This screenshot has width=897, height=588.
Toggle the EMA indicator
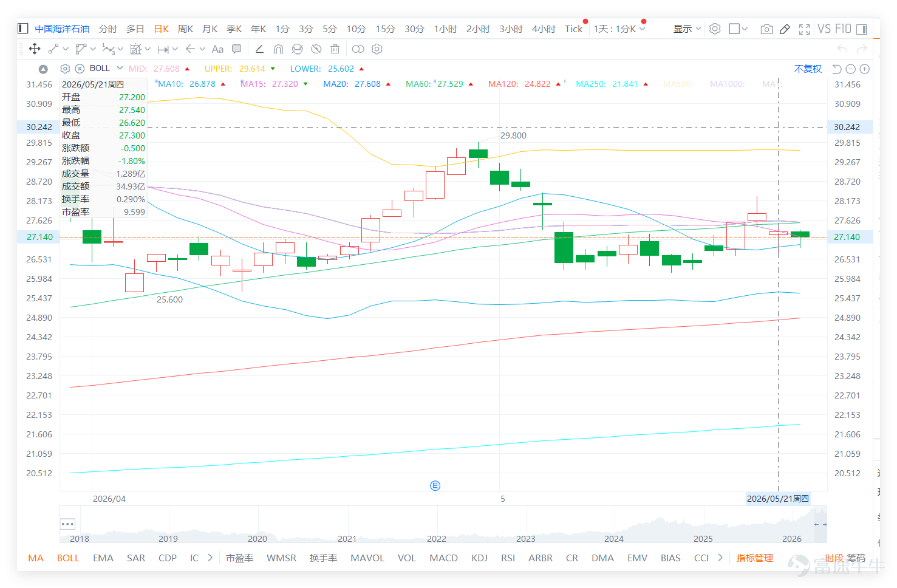tap(103, 558)
